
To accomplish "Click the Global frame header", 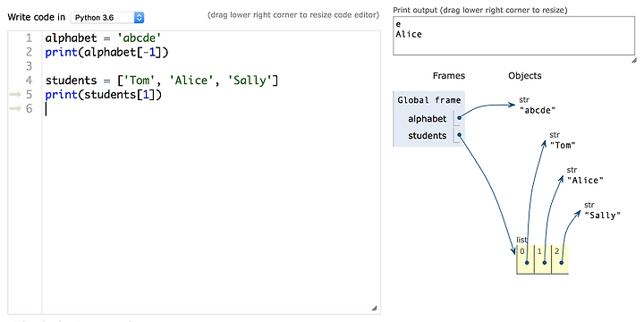I will pos(429,100).
